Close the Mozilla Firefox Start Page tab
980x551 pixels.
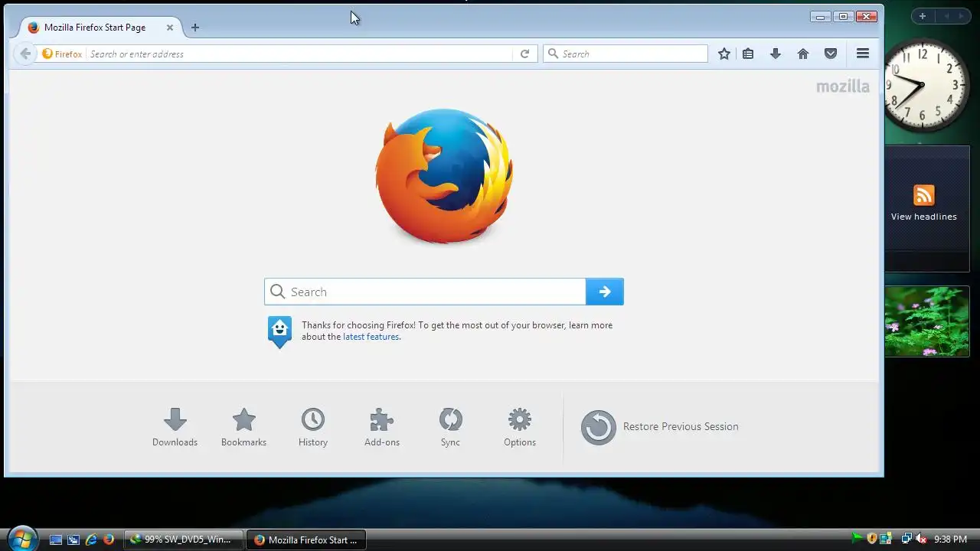tap(170, 28)
